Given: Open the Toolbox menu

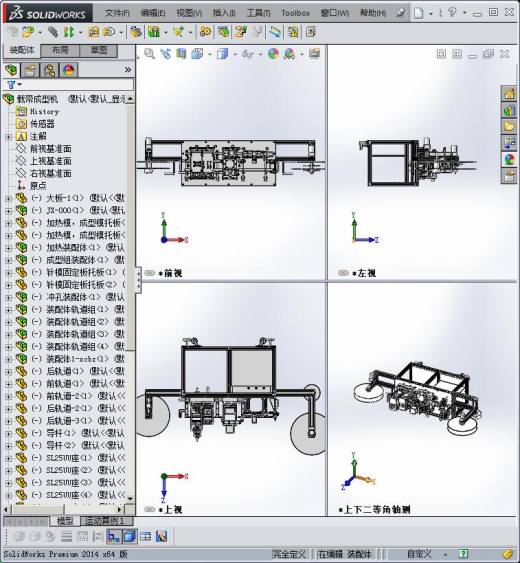Looking at the screenshot, I should (296, 13).
